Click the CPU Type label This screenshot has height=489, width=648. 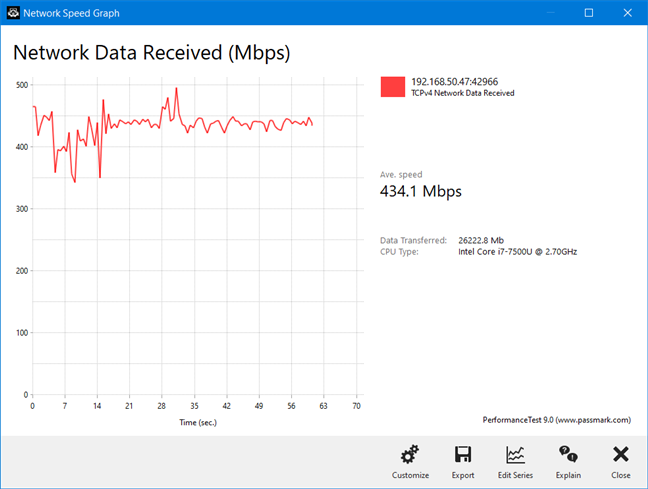(399, 252)
